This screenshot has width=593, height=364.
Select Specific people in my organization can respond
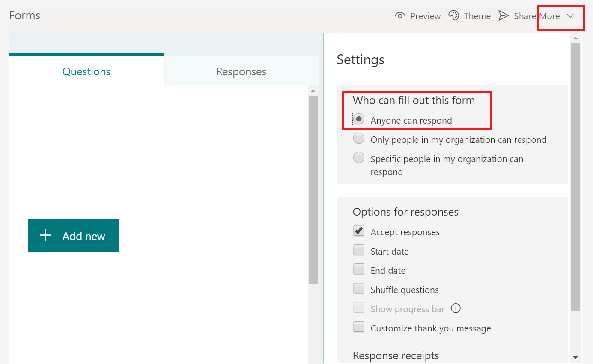click(359, 157)
